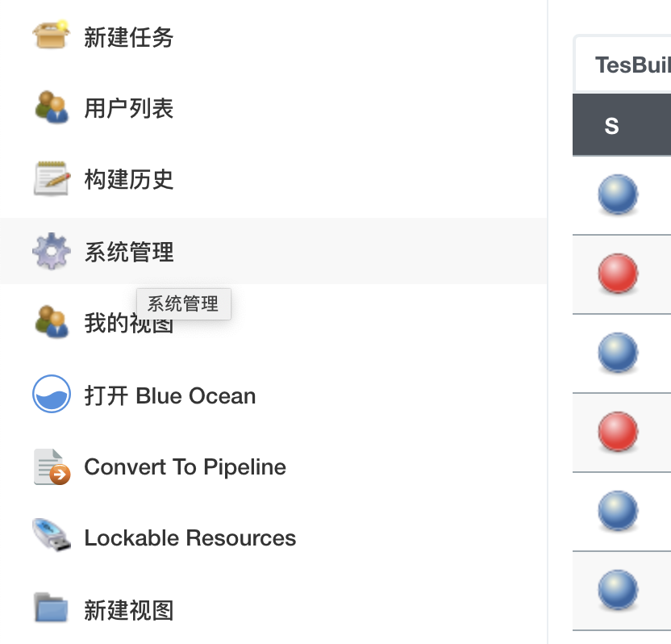Open 打开 Blue Ocean link
The image size is (671, 644).
click(x=170, y=396)
